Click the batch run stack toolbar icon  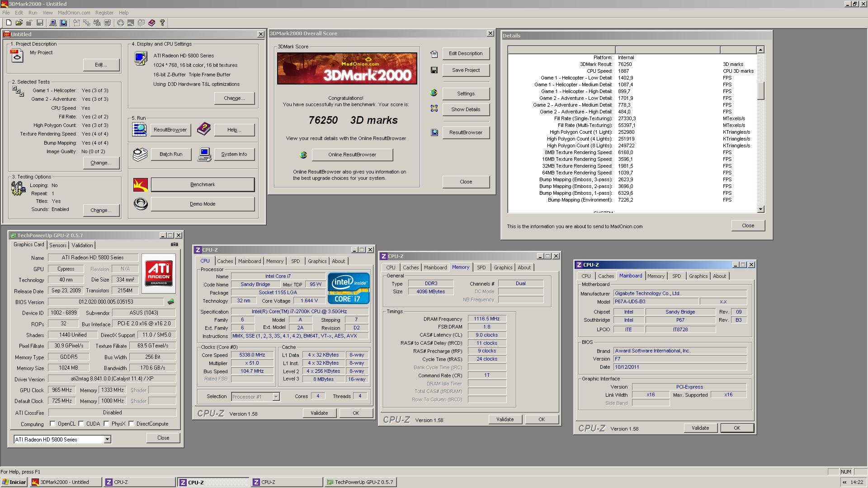pyautogui.click(x=142, y=23)
